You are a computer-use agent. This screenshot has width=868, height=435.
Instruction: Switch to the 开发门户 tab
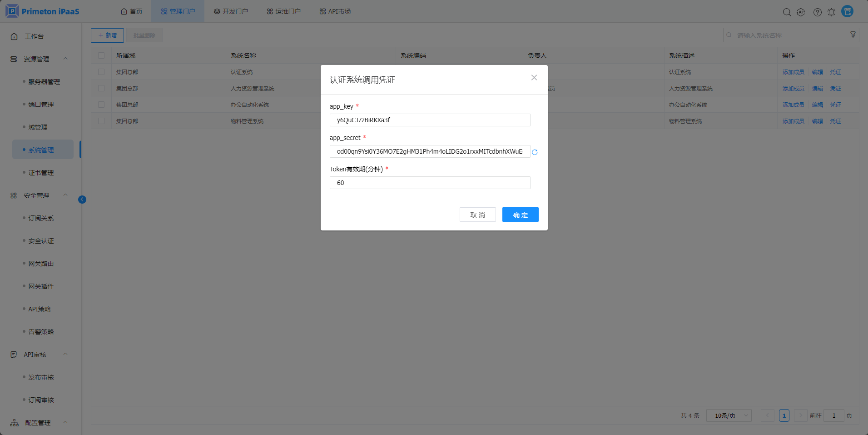(231, 11)
